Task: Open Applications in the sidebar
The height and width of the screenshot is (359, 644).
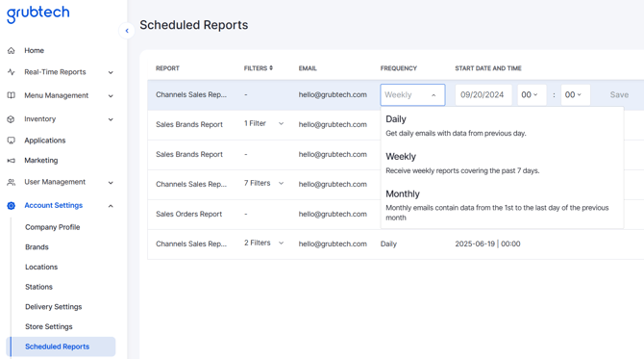Action: click(x=45, y=141)
